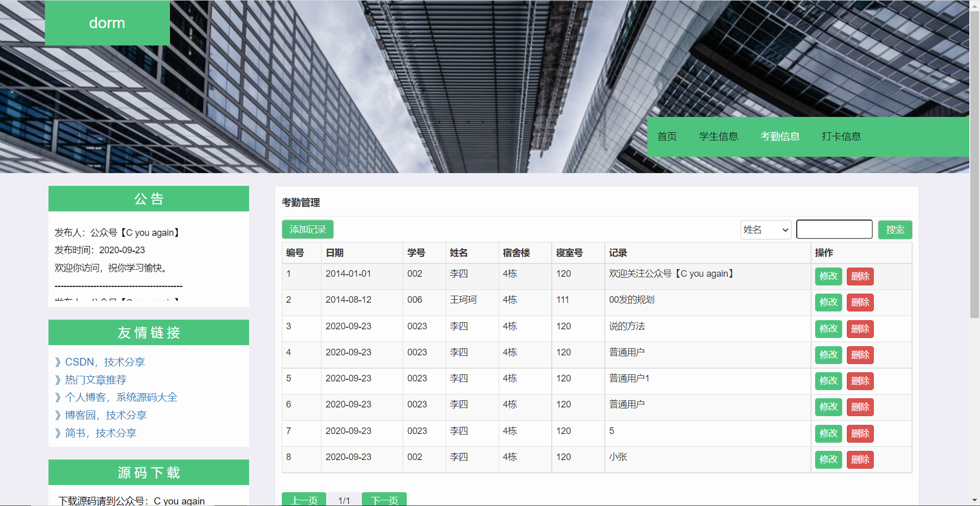The height and width of the screenshot is (506, 980).
Task: Click 删除 on record 3 说的方法
Action: pos(860,329)
